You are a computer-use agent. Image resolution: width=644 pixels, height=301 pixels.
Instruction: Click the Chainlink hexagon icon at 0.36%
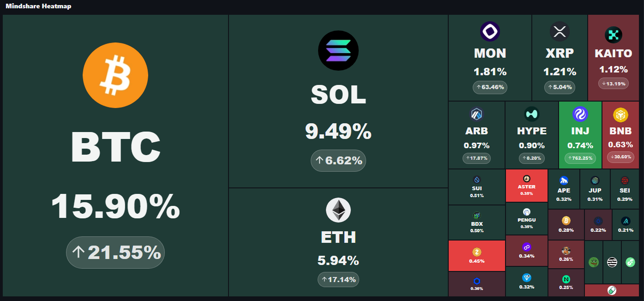click(x=477, y=281)
